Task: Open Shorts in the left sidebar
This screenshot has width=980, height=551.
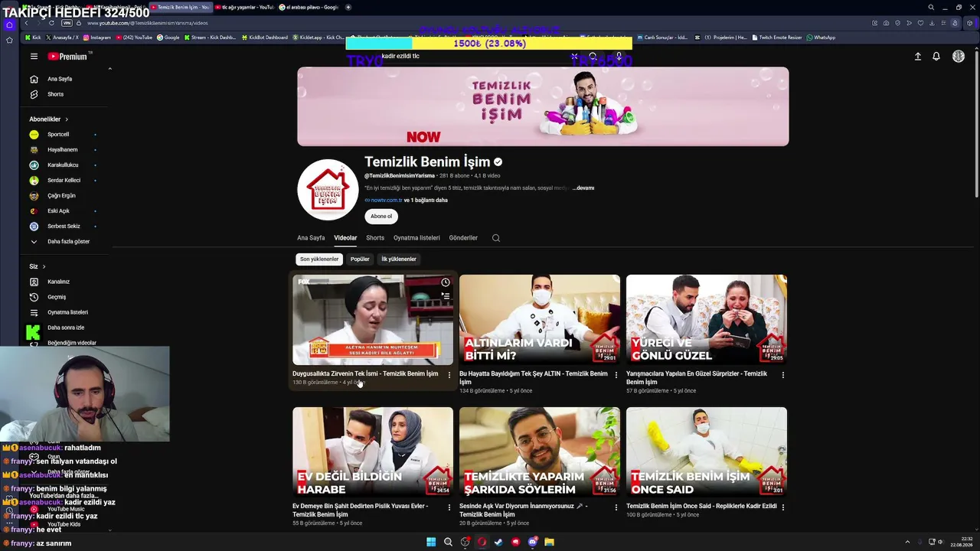Action: pos(55,94)
